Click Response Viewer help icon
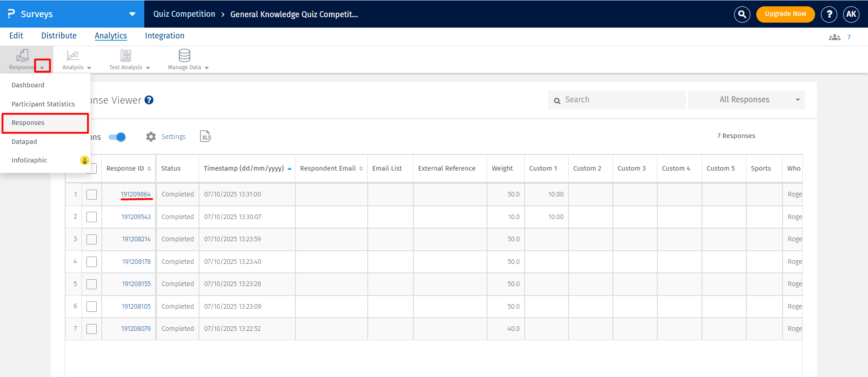The width and height of the screenshot is (868, 377). [x=149, y=100]
